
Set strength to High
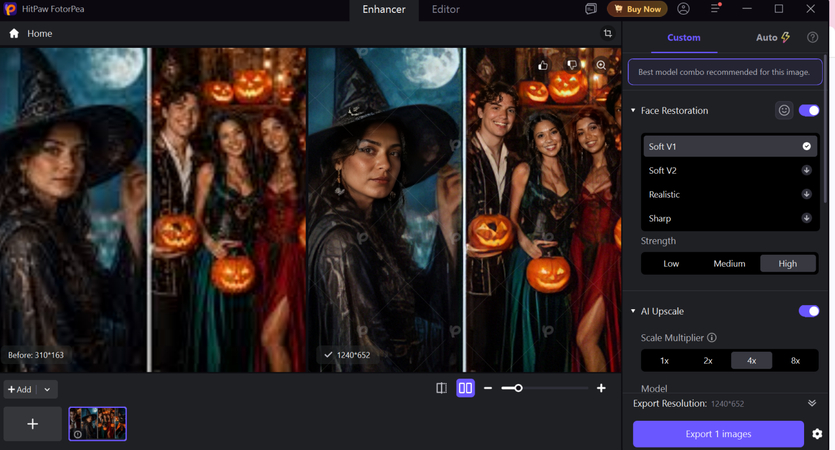click(x=788, y=264)
